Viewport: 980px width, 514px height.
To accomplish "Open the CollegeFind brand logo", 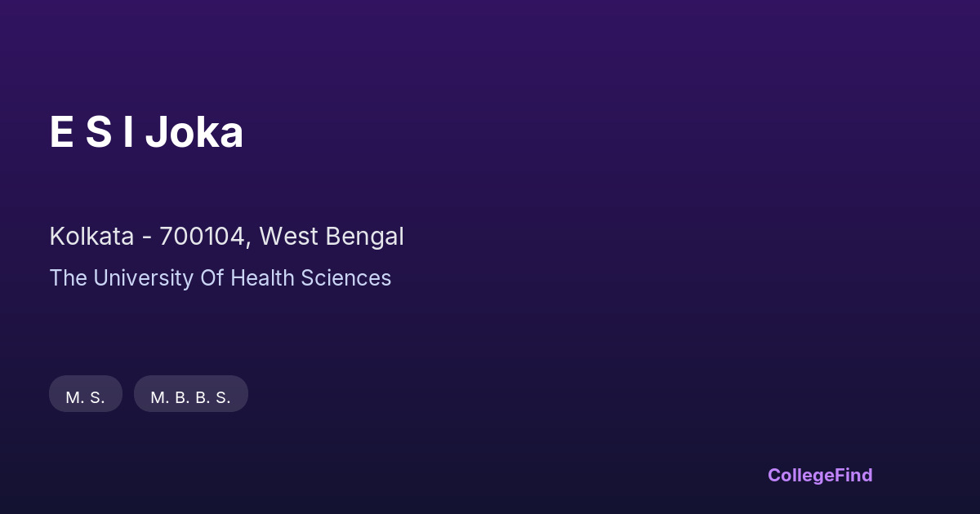I will 819,475.
